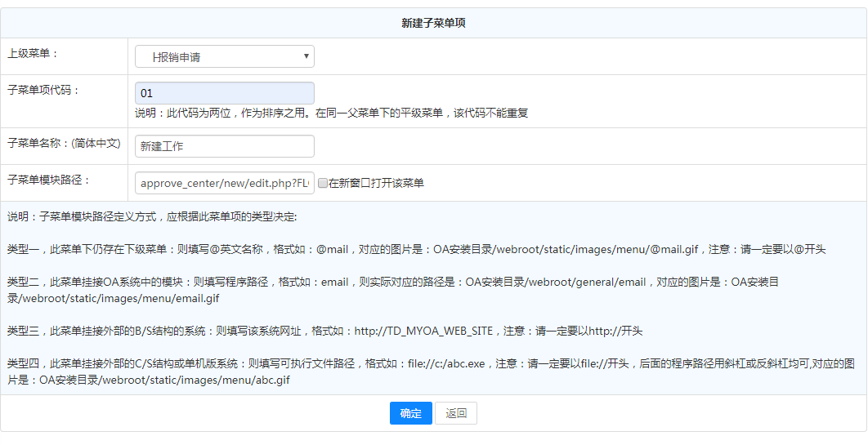Click the 子菜单模块路径 field label
868x445 pixels.
48,180
